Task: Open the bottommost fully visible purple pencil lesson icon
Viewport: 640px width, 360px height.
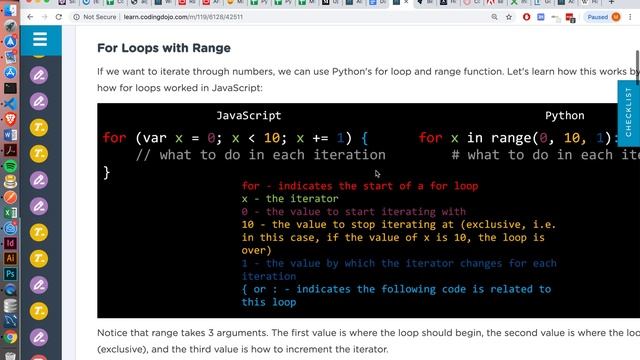Action: [x=39, y=337]
